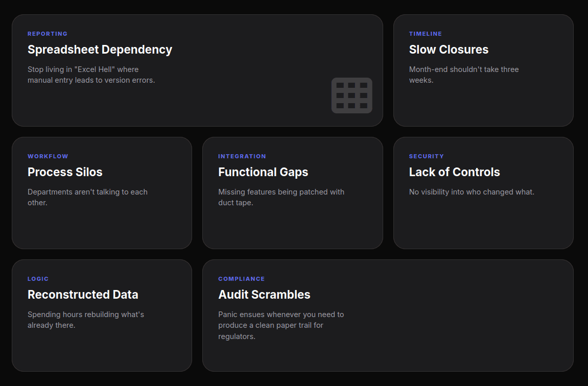Image resolution: width=588 pixels, height=386 pixels.
Task: Click the REPORTING category label
Action: pos(48,34)
